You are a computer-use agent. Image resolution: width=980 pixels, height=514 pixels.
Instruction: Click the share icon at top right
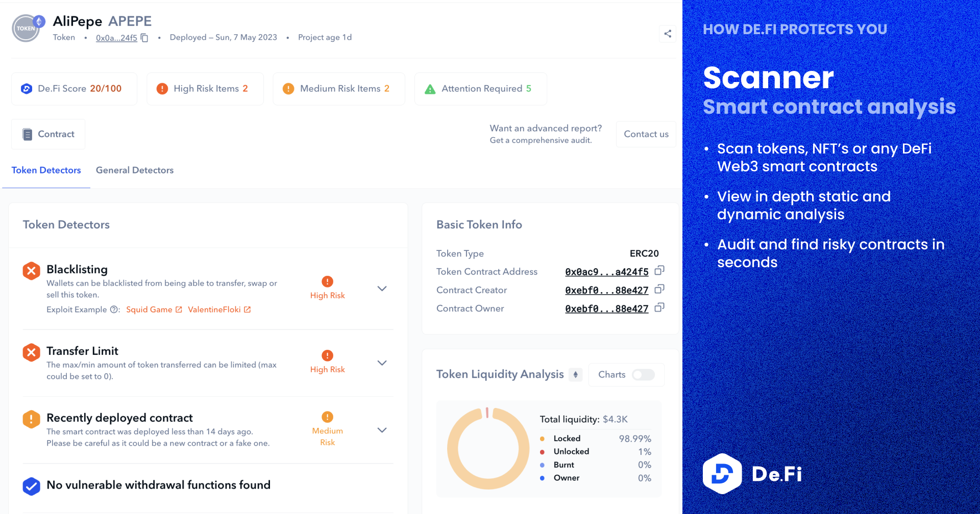(667, 34)
